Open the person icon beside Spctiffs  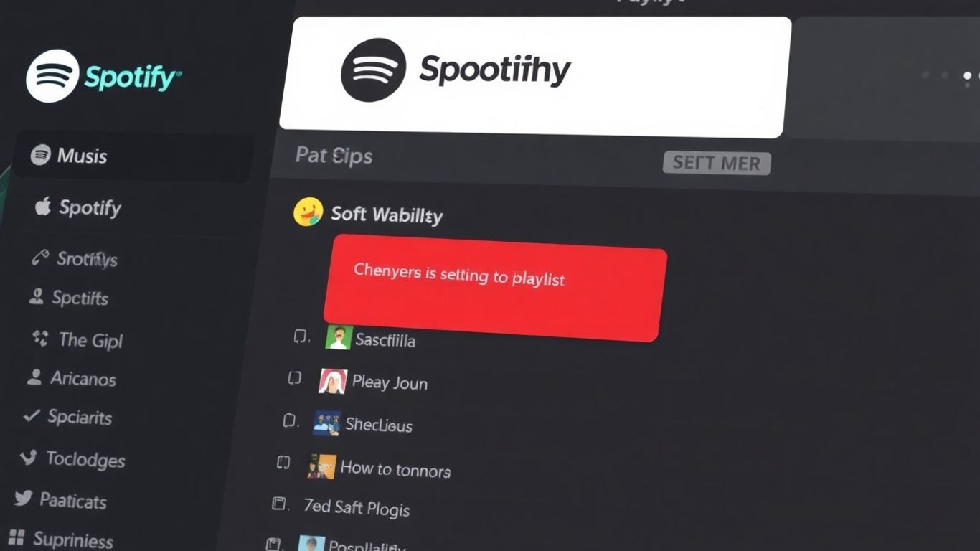37,296
